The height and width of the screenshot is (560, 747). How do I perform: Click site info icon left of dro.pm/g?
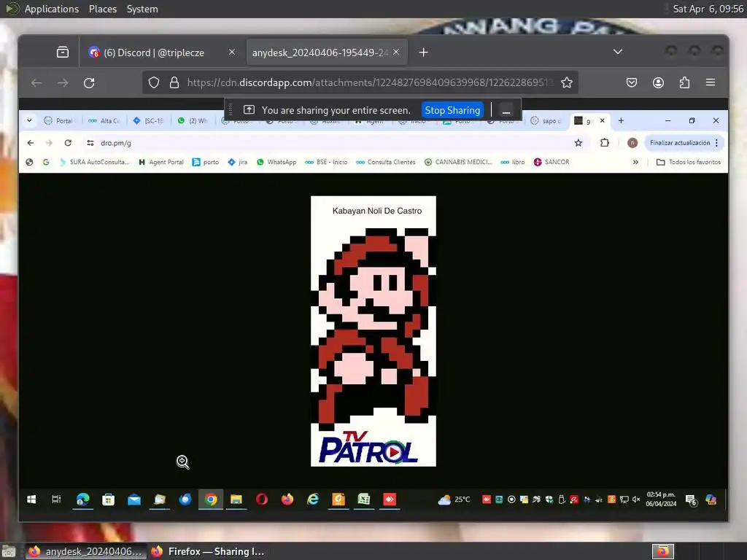[90, 143]
